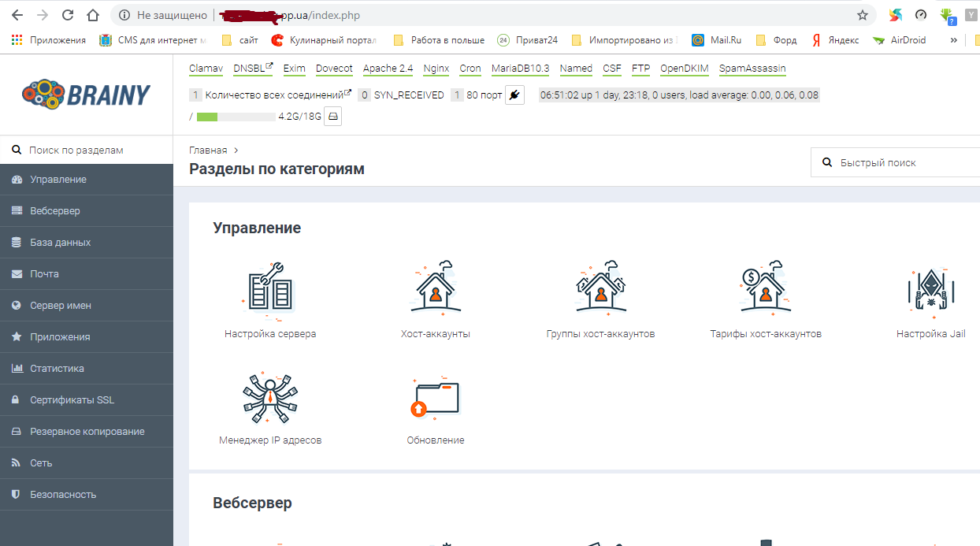Open the Настройка Jail icon

931,290
